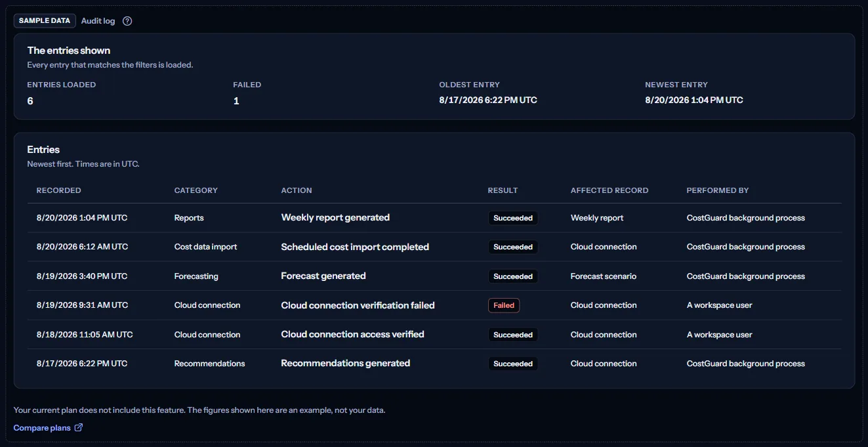Image resolution: width=868 pixels, height=447 pixels.
Task: Click the PERFORMED BY column header
Action: [x=718, y=190]
